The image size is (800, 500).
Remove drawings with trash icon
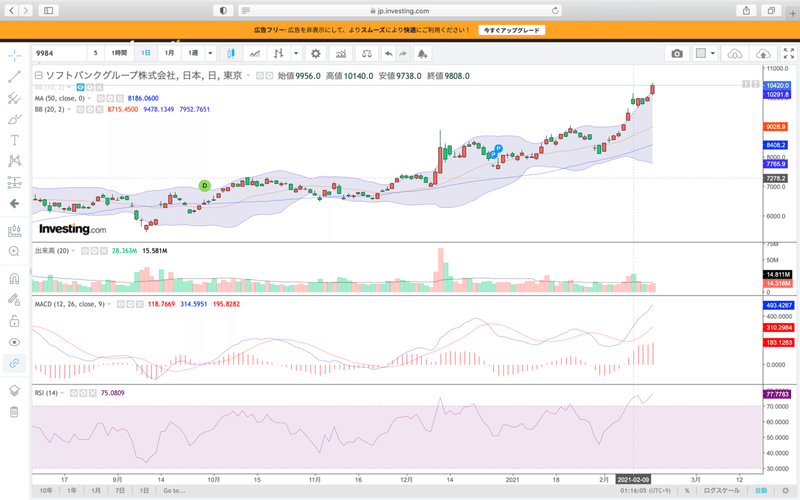click(14, 412)
